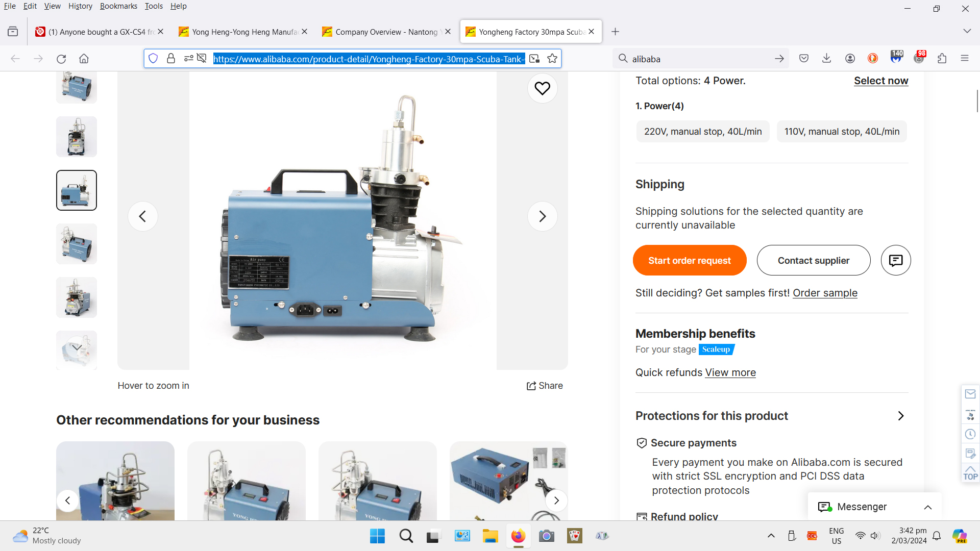980x551 pixels.
Task: Open the History menu
Action: pos(80,6)
